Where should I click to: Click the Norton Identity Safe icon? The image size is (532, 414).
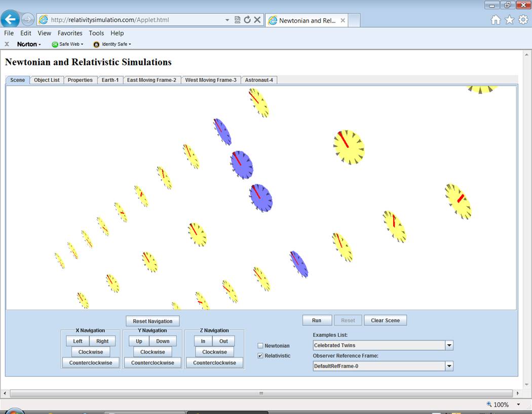coord(96,44)
